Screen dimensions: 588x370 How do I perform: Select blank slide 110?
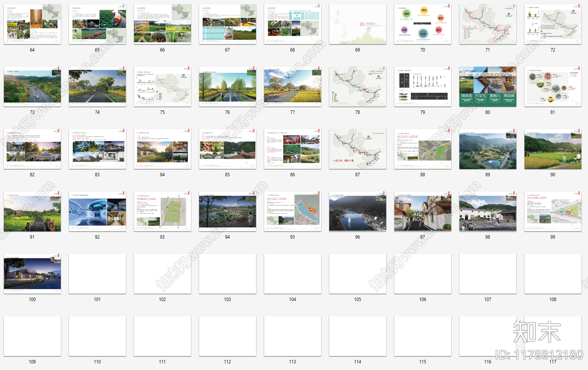coord(97,336)
